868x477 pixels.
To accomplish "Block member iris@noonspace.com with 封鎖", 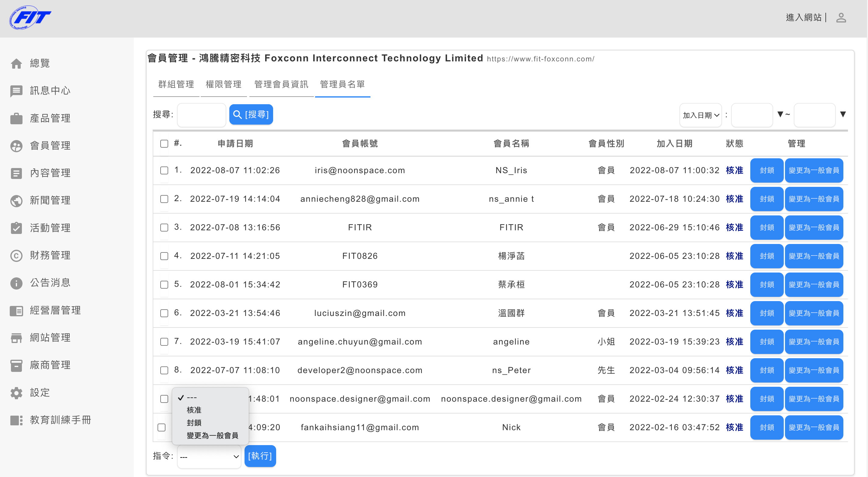I will click(767, 170).
